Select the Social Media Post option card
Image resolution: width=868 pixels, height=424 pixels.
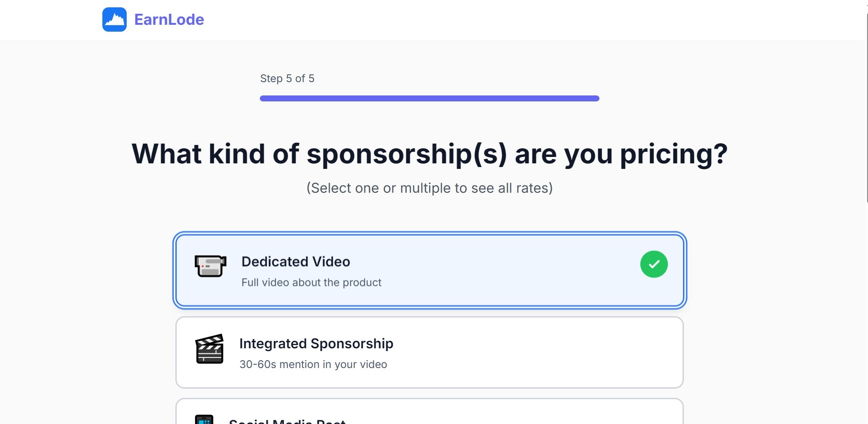tap(430, 411)
